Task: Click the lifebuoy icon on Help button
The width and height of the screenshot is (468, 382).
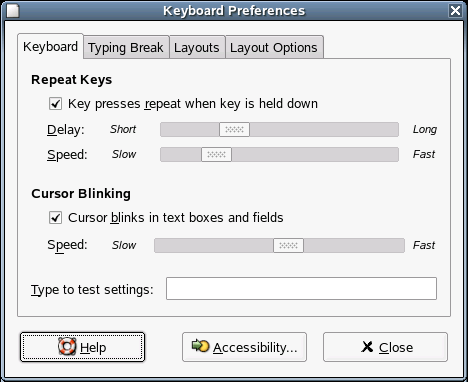Action: pyautogui.click(x=67, y=347)
